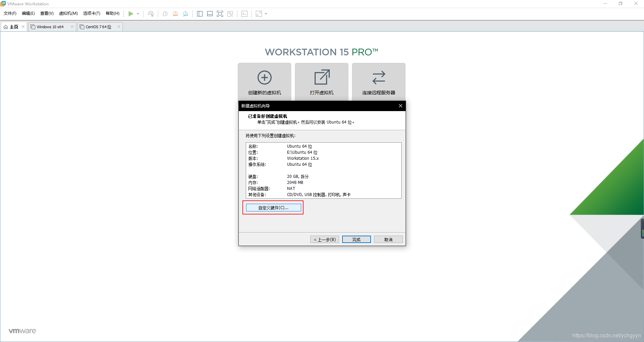Screen dimensions: 644x342
Task: Click the < 上一步(B) back button
Action: [325, 239]
